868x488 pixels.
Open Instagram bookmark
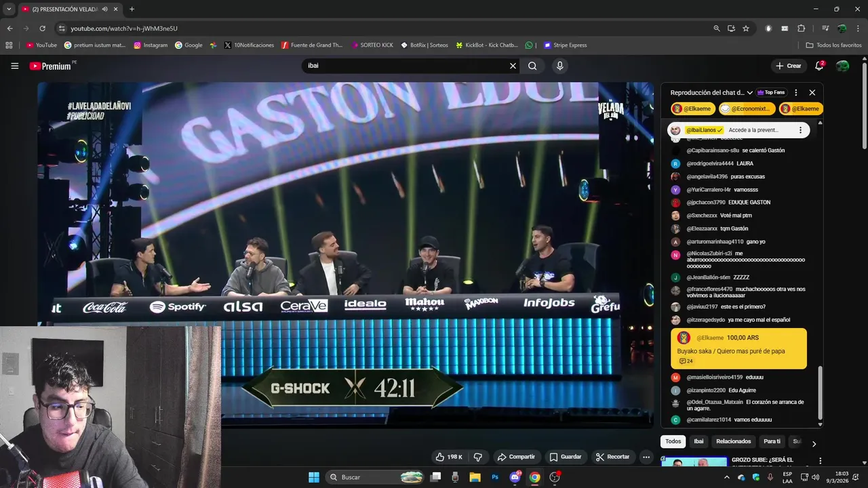[x=151, y=45]
